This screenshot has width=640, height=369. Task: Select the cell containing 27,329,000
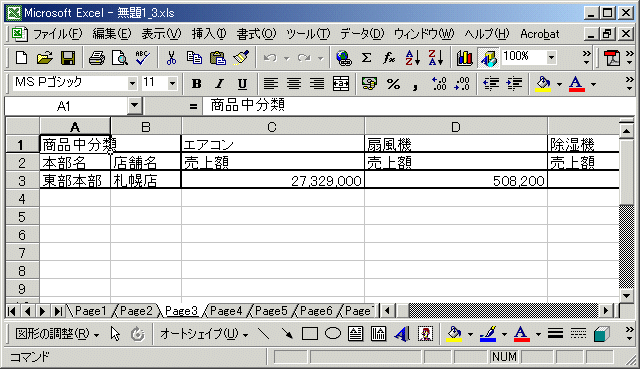tap(273, 180)
